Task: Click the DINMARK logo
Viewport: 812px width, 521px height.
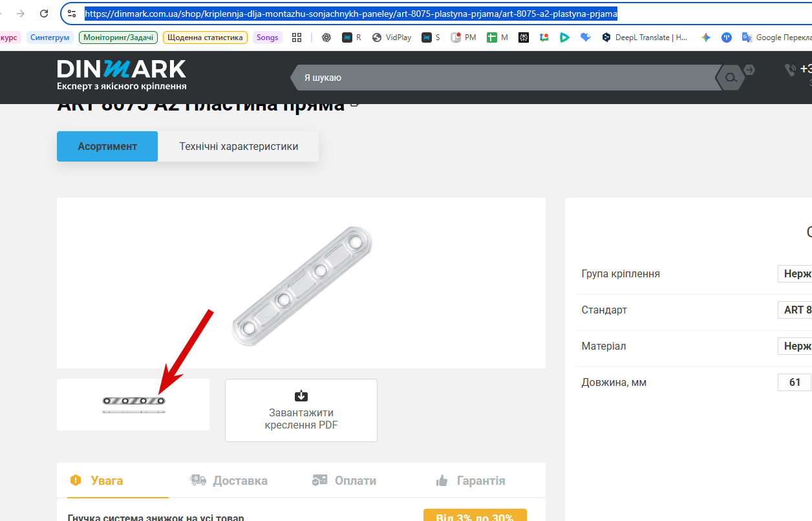Action: click(x=122, y=75)
